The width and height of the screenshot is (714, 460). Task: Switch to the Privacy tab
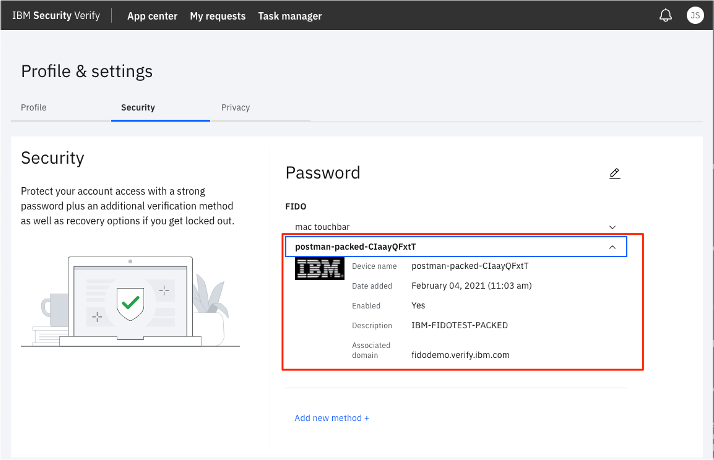point(235,107)
